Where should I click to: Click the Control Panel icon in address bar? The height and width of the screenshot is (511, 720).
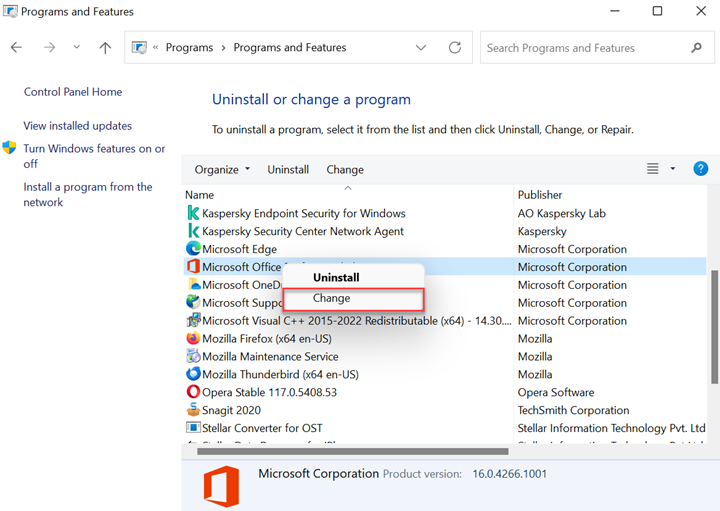point(139,47)
